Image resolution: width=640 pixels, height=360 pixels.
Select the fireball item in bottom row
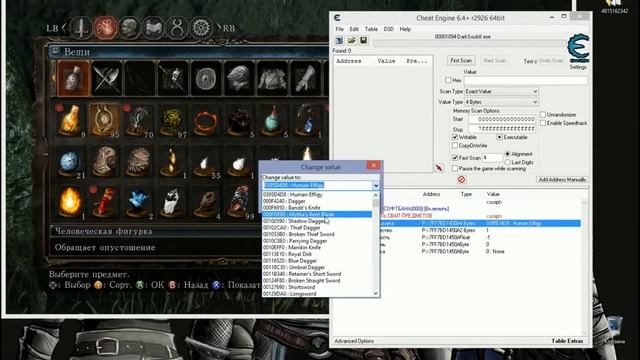click(x=71, y=202)
